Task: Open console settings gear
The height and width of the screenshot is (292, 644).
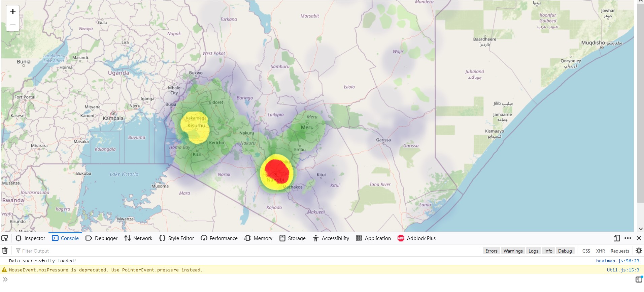Action: coord(639,251)
